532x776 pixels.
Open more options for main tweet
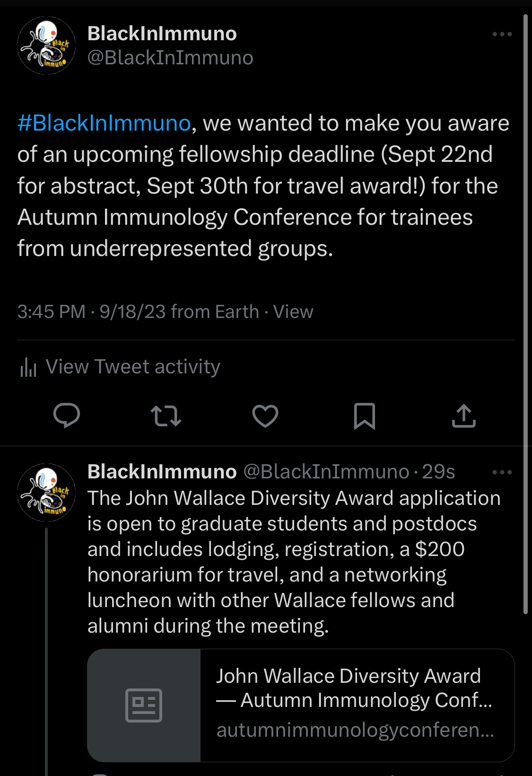click(x=502, y=34)
